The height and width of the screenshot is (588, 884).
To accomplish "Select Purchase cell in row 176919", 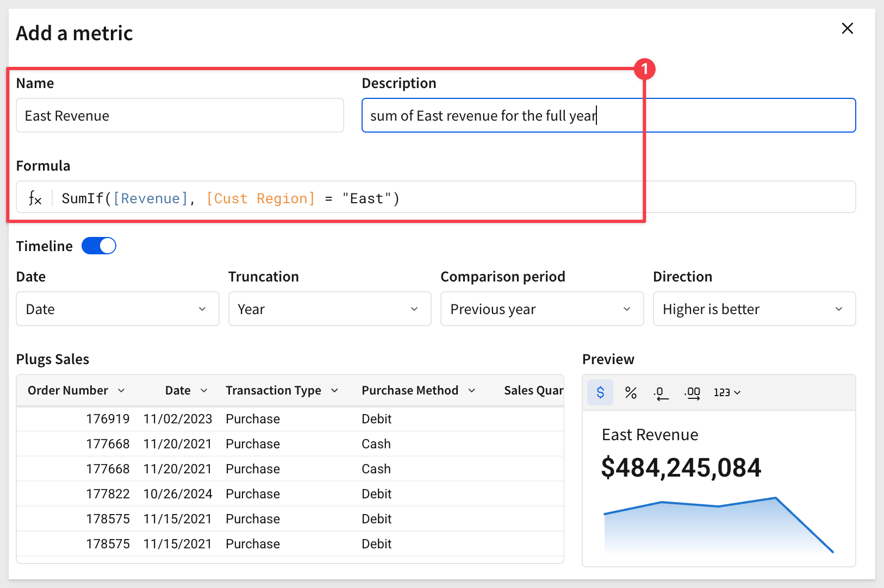I will coord(253,419).
